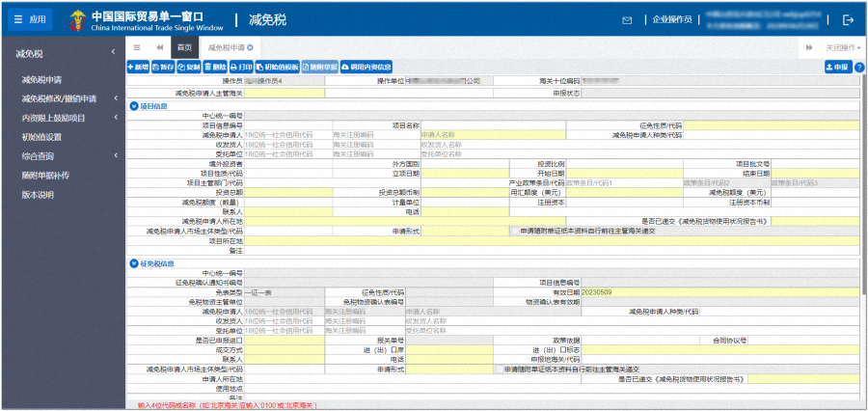The image size is (868, 411).
Task: Click the 政策依据 field
Action: tap(640, 341)
